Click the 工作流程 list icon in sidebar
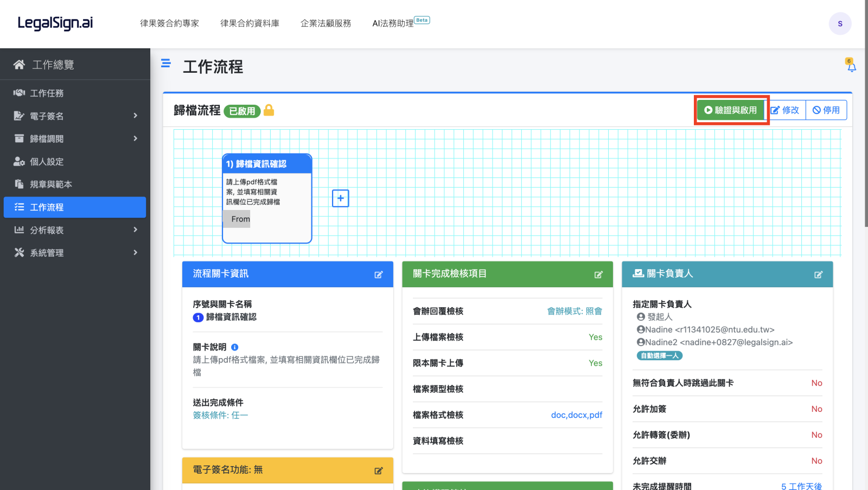The width and height of the screenshot is (868, 490). [19, 207]
